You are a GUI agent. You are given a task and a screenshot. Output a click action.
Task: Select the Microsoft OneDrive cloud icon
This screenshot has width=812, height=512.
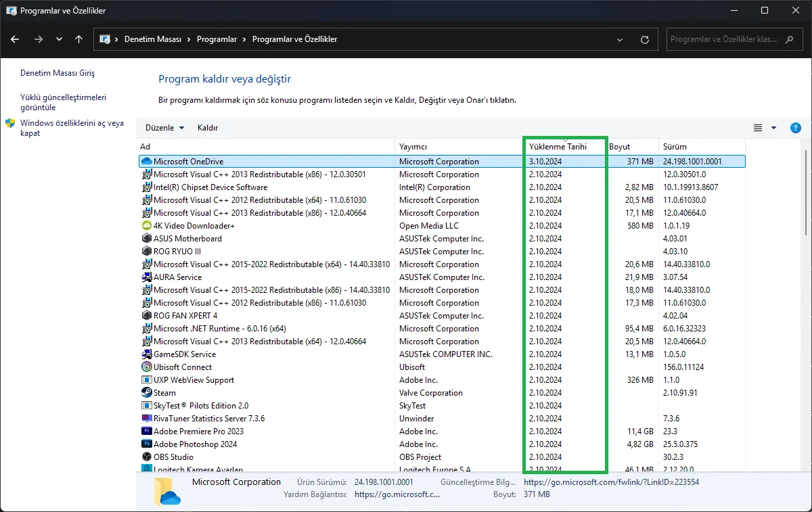tap(147, 162)
